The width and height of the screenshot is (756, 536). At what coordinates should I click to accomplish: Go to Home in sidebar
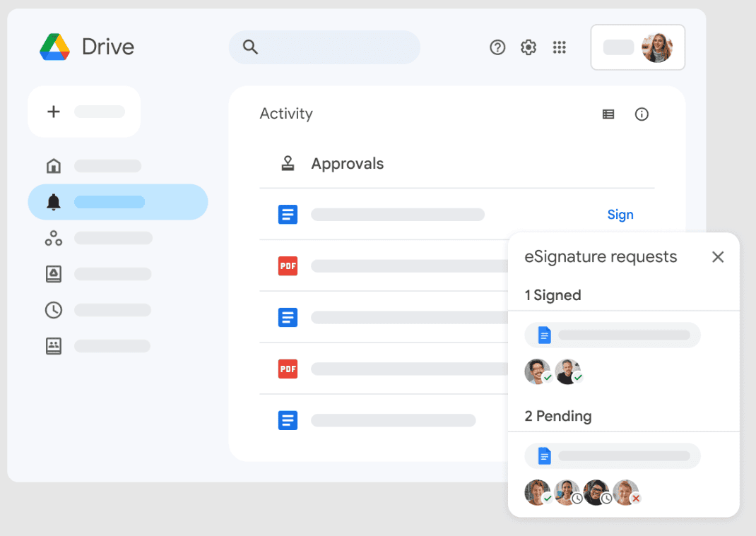tap(54, 166)
